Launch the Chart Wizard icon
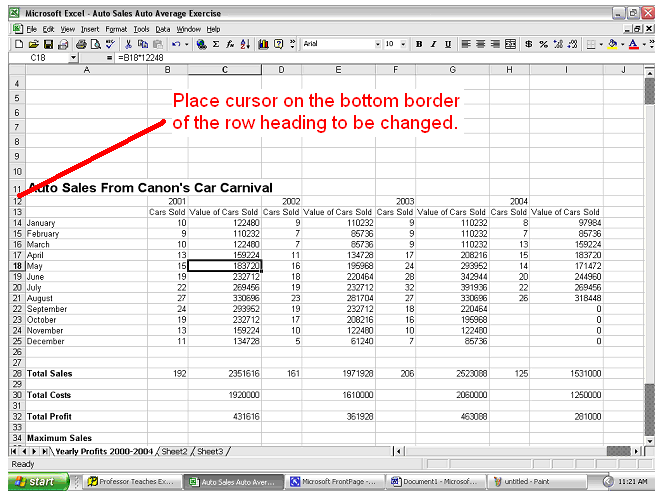Image resolution: width=659 pixels, height=495 pixels. click(263, 44)
